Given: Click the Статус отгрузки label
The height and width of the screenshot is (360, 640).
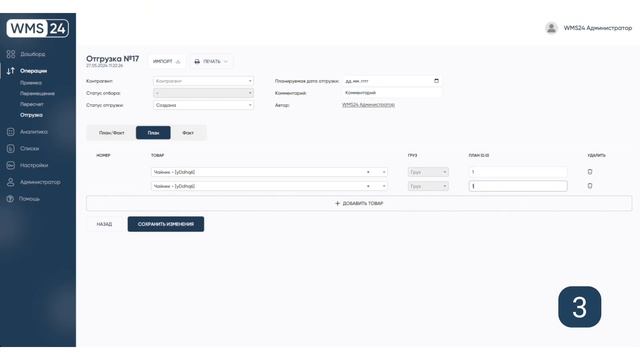Looking at the screenshot, I should [105, 105].
